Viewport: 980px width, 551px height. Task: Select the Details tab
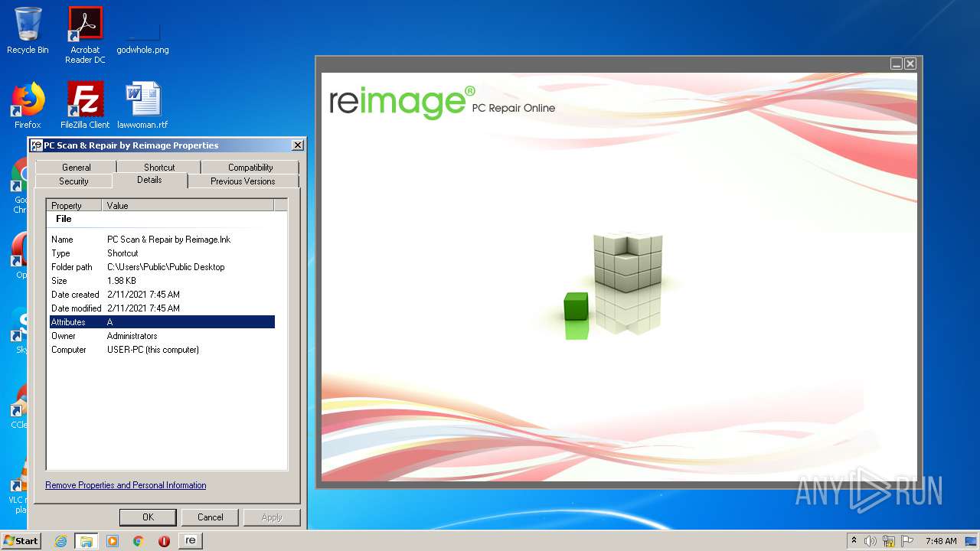pyautogui.click(x=149, y=180)
